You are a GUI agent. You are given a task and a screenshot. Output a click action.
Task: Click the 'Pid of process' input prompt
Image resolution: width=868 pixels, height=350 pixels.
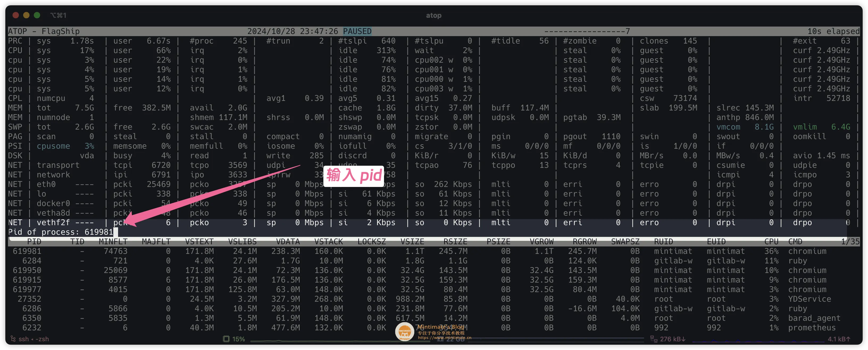click(63, 232)
